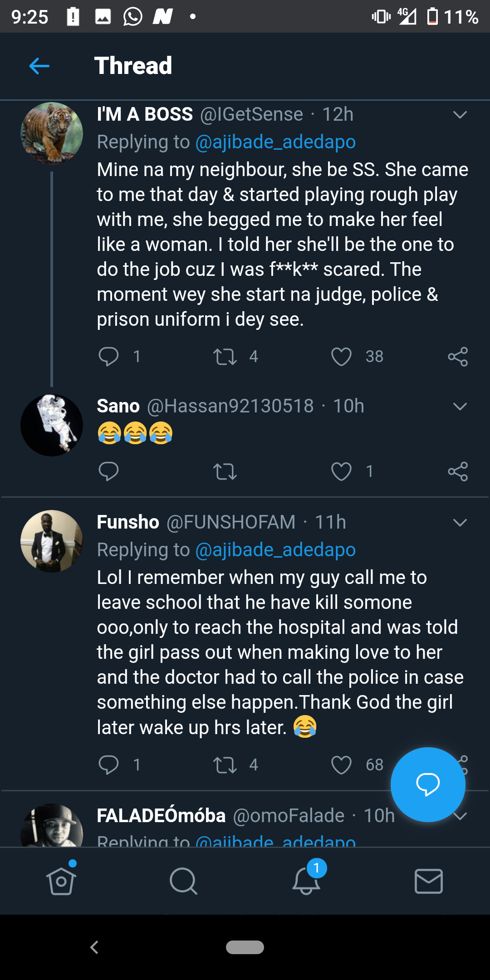Reply to I'M A BOSS tweet
Image resolution: width=490 pixels, height=980 pixels.
[x=108, y=356]
